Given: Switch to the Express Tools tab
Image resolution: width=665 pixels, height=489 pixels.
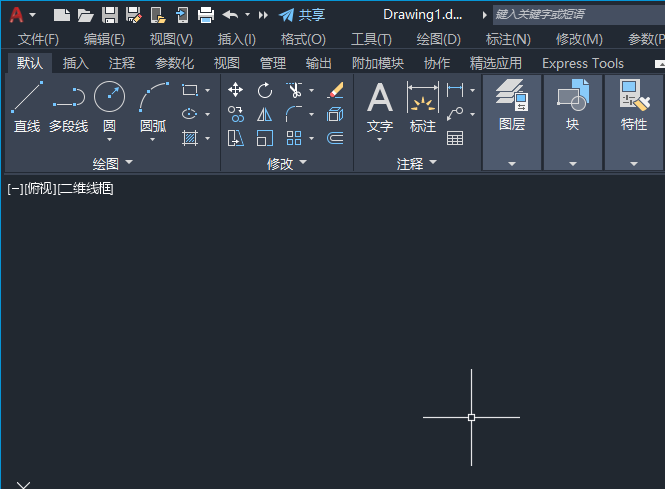Looking at the screenshot, I should click(x=583, y=64).
